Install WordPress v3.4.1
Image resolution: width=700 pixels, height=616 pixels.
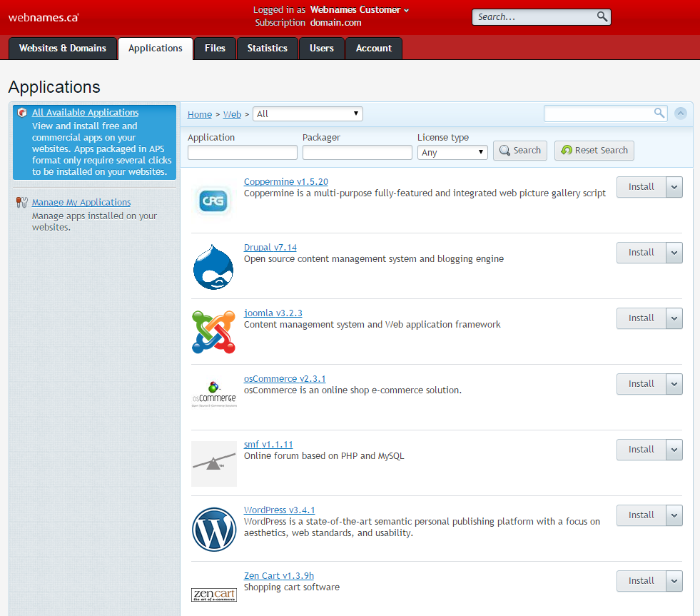click(641, 515)
